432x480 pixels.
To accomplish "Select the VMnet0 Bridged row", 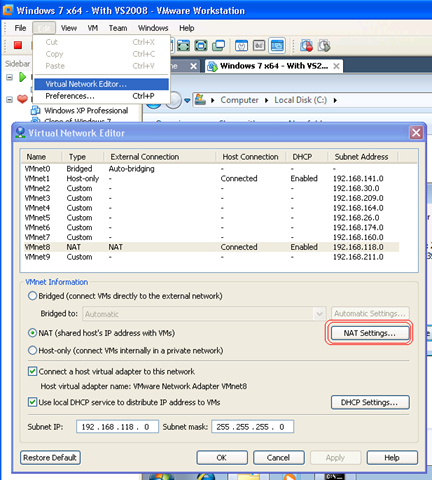I will pos(210,169).
